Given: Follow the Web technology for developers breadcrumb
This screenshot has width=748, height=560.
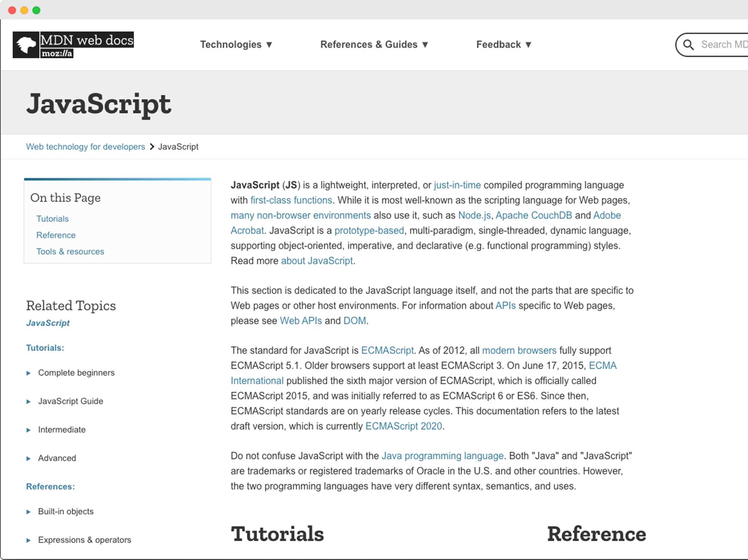Looking at the screenshot, I should pyautogui.click(x=85, y=147).
